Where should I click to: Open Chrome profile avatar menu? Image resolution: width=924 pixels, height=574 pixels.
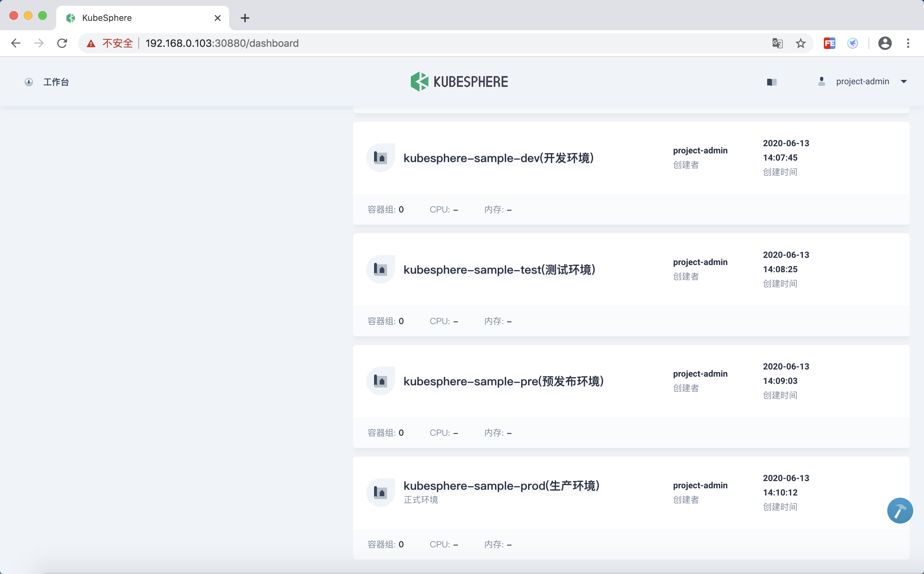point(884,43)
